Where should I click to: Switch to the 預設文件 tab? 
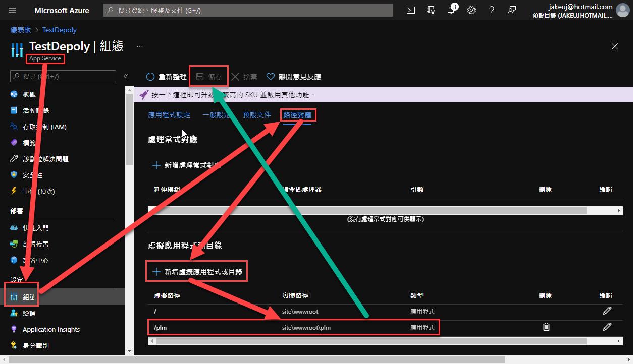click(x=257, y=115)
